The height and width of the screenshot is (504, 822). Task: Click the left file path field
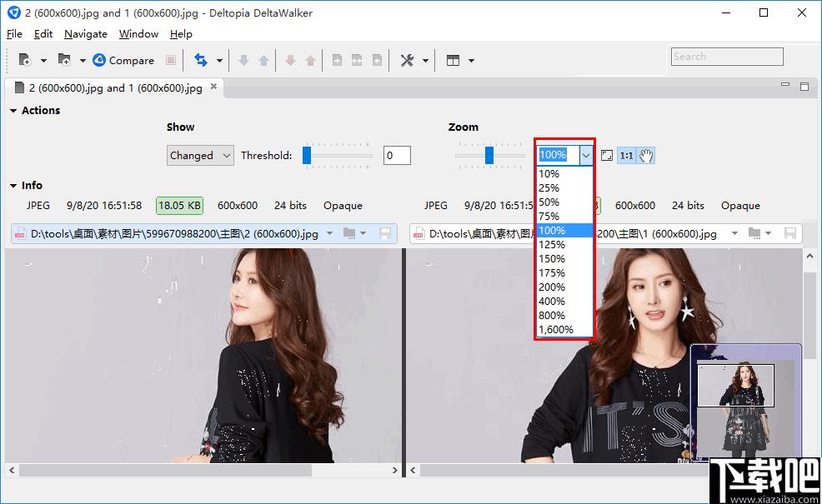tap(174, 233)
